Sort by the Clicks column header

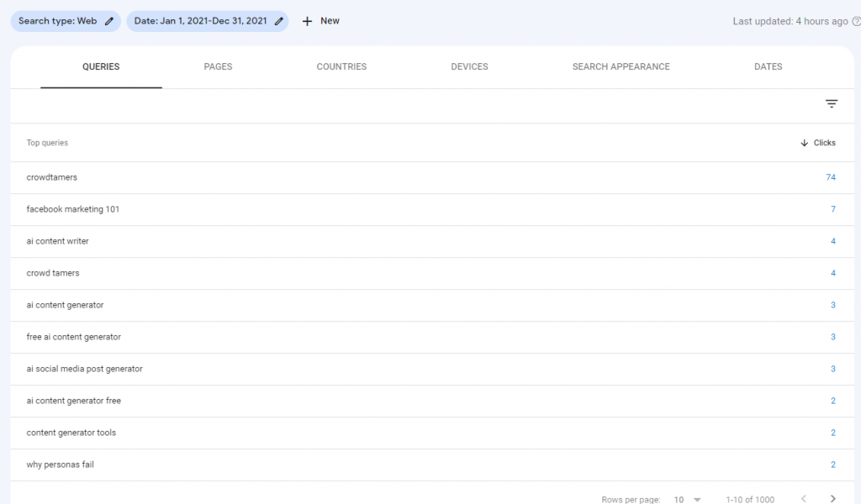817,143
